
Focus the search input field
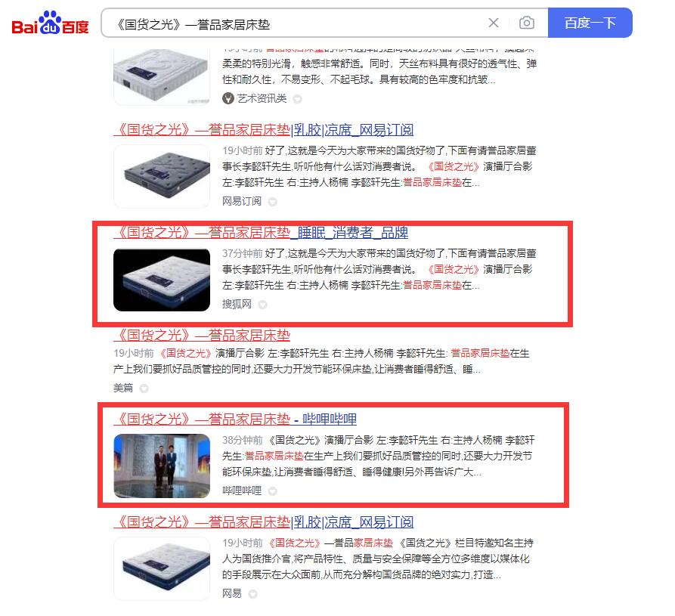[x=297, y=23]
